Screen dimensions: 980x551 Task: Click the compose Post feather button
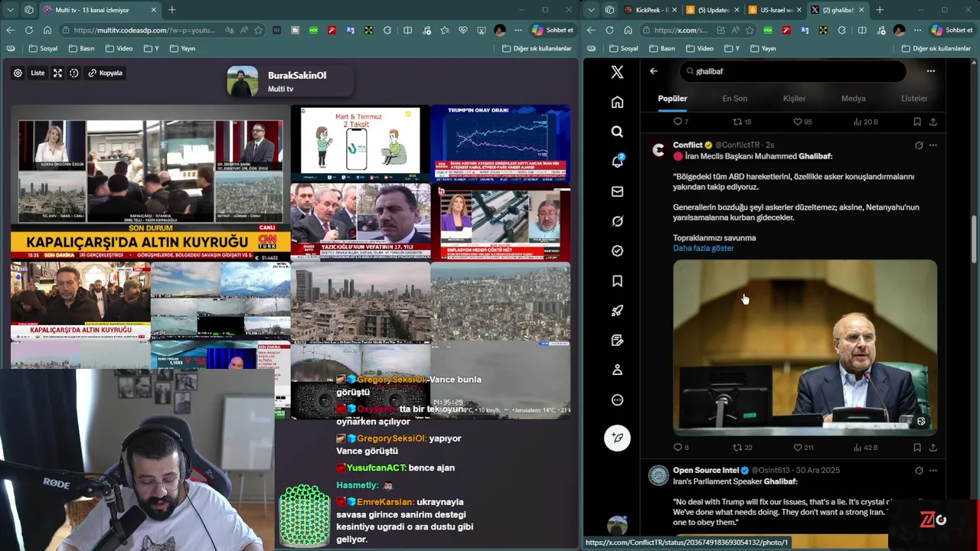coord(617,438)
